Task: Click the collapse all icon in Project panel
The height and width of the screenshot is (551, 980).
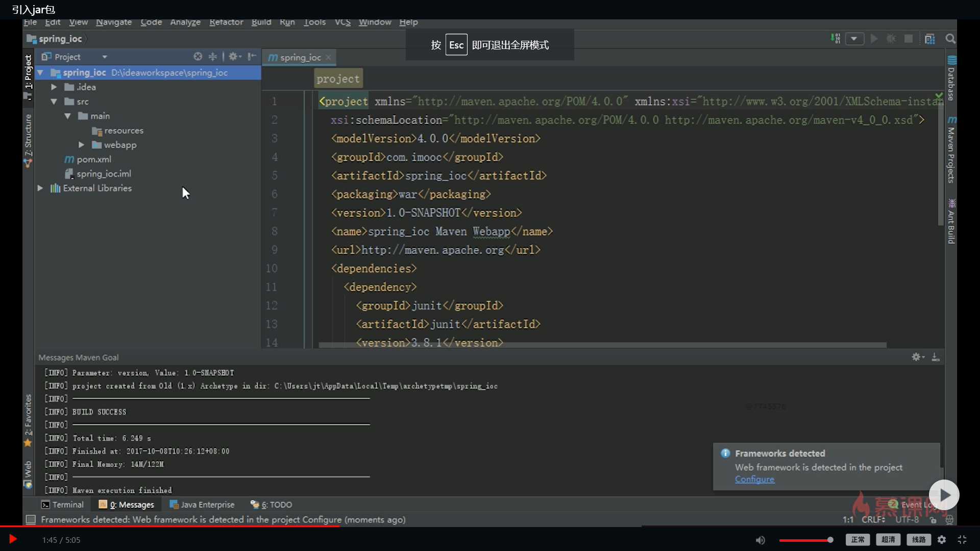Action: point(212,57)
